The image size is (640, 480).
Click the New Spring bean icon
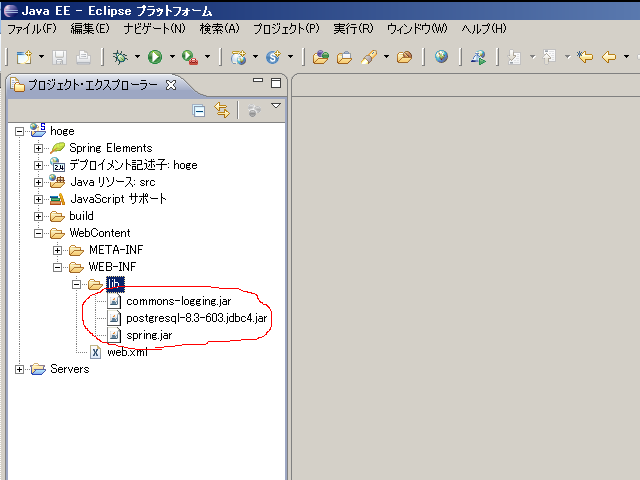(x=273, y=57)
